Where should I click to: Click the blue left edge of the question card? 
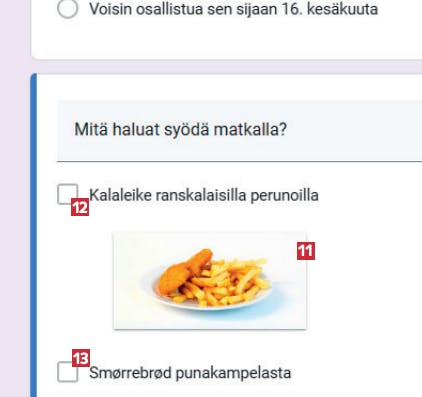click(x=33, y=233)
